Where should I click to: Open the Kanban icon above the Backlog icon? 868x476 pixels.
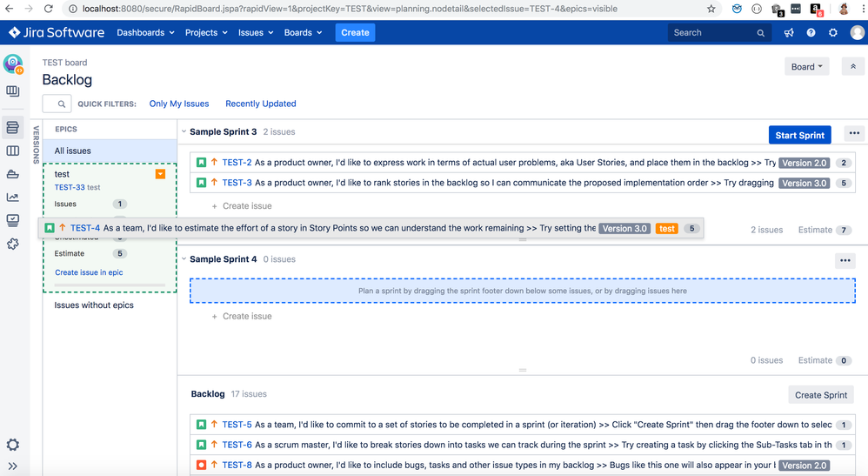[12, 91]
